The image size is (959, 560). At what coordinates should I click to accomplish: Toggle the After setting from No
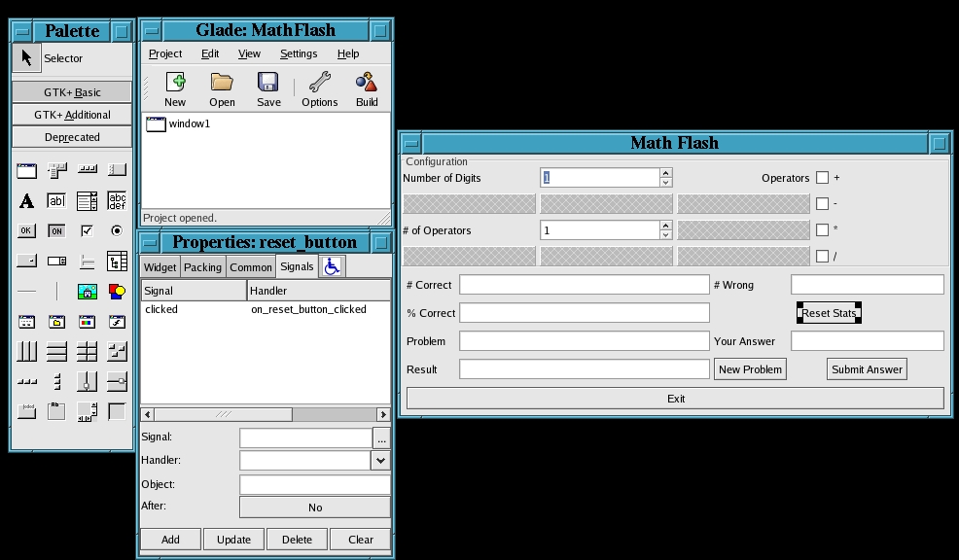tap(314, 506)
